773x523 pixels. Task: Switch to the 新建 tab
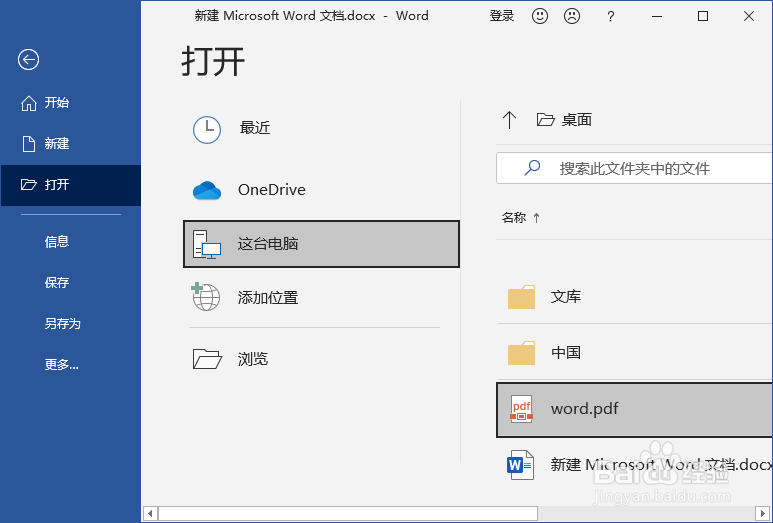click(x=56, y=144)
